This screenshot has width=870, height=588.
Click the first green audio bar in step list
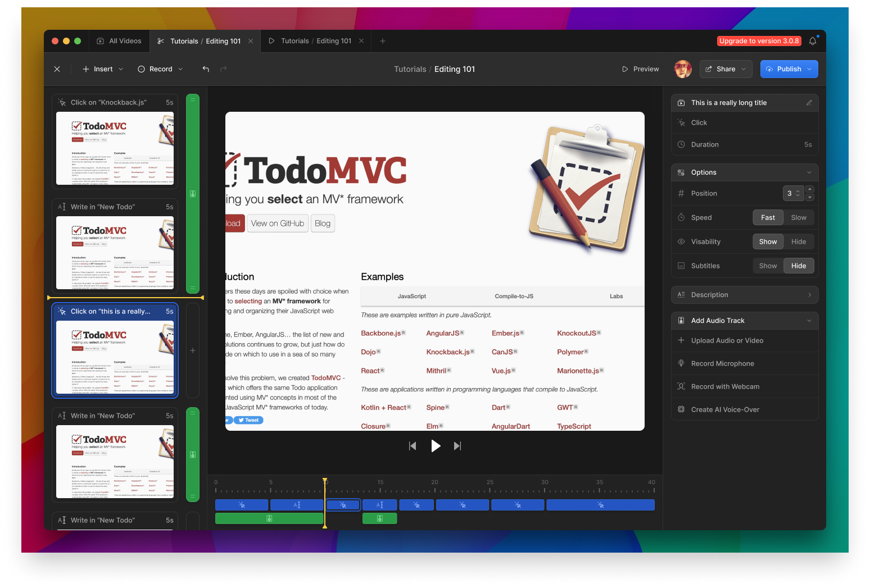pyautogui.click(x=193, y=194)
